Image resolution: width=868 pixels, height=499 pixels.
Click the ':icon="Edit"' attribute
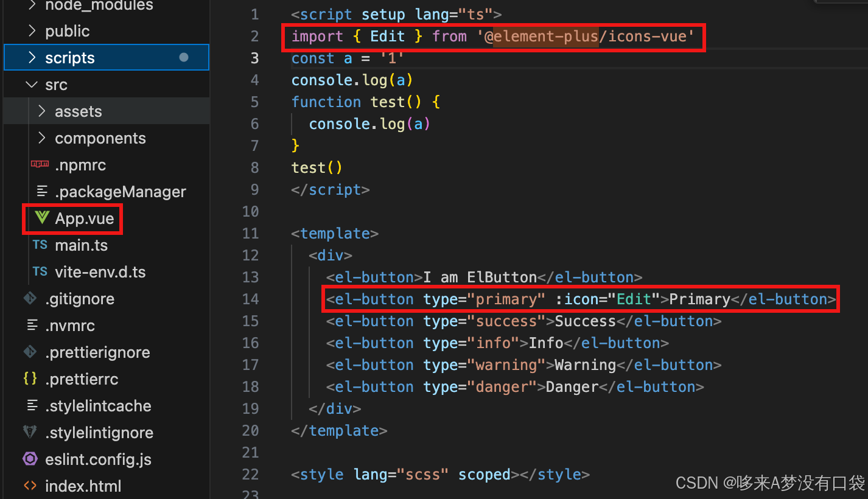click(x=609, y=299)
